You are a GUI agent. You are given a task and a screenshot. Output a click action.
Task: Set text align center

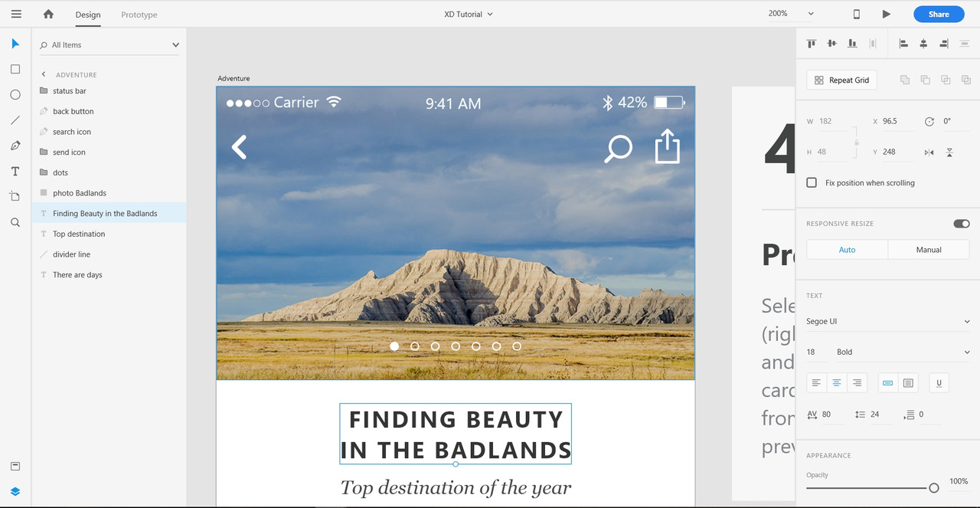click(837, 382)
